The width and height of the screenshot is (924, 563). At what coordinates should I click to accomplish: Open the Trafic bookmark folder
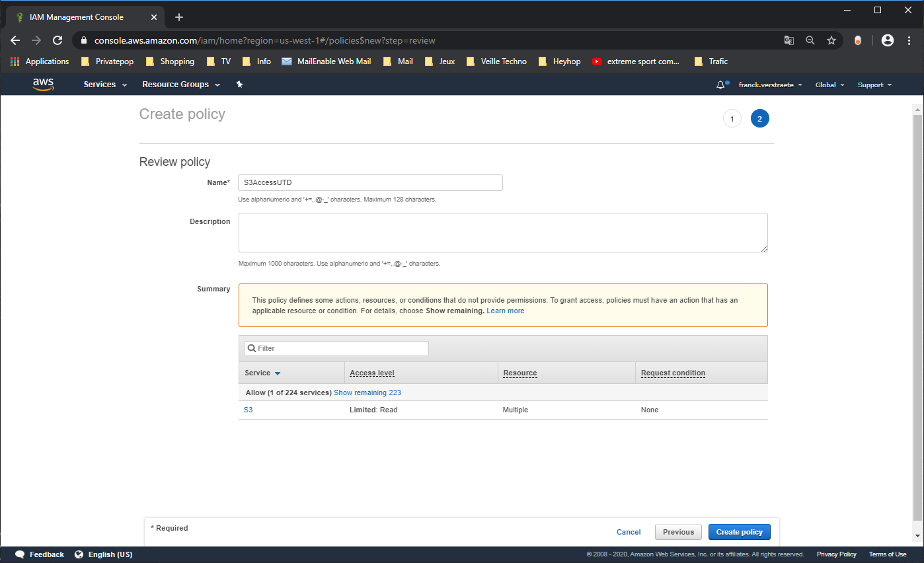(711, 61)
